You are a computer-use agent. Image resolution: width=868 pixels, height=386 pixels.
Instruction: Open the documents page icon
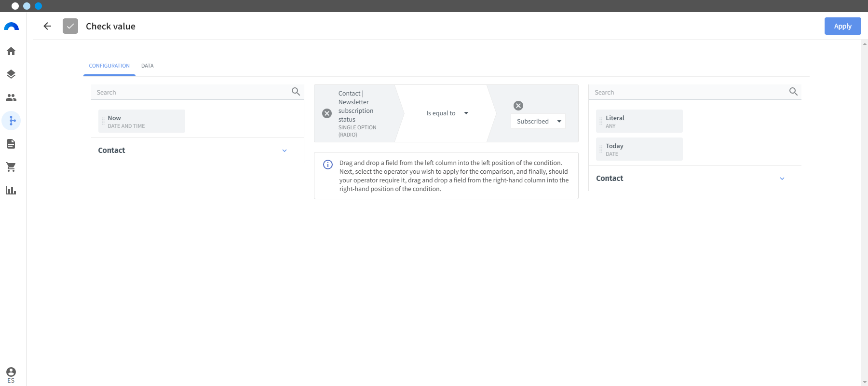(x=11, y=144)
